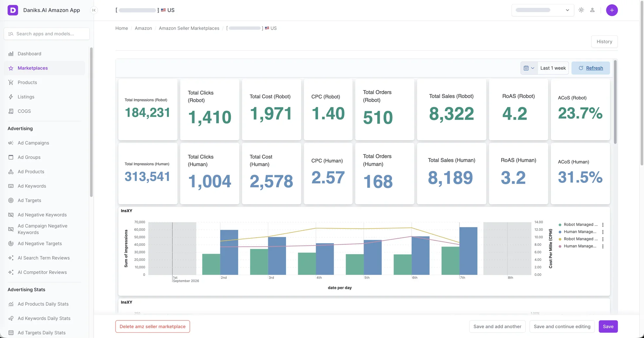The width and height of the screenshot is (644, 338).
Task: Open the calendar date range dropdown
Action: [x=529, y=68]
